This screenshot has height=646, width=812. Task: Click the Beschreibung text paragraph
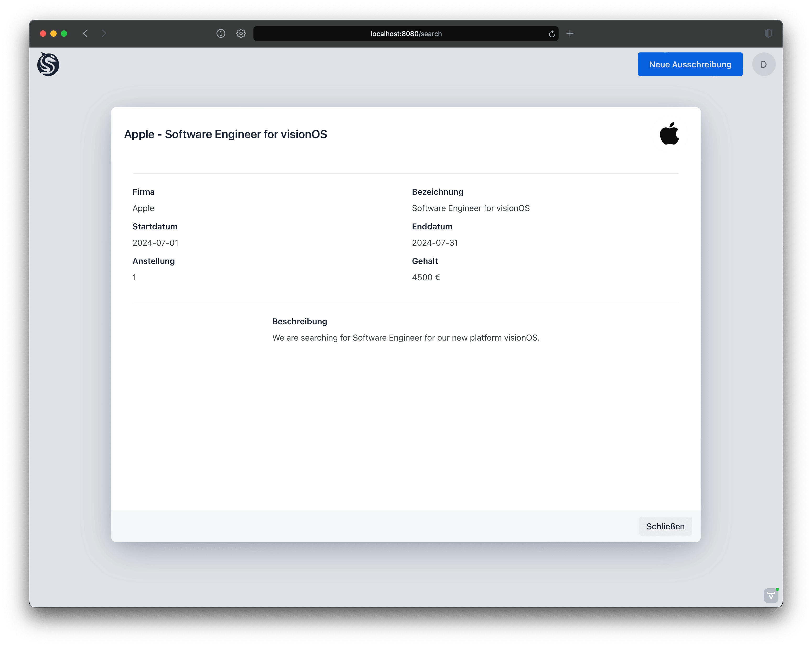click(x=406, y=338)
